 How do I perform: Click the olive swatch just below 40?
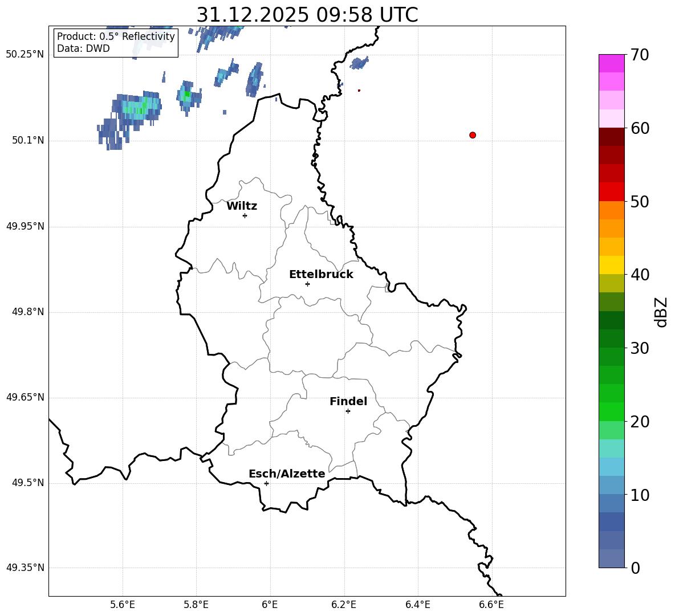click(611, 283)
